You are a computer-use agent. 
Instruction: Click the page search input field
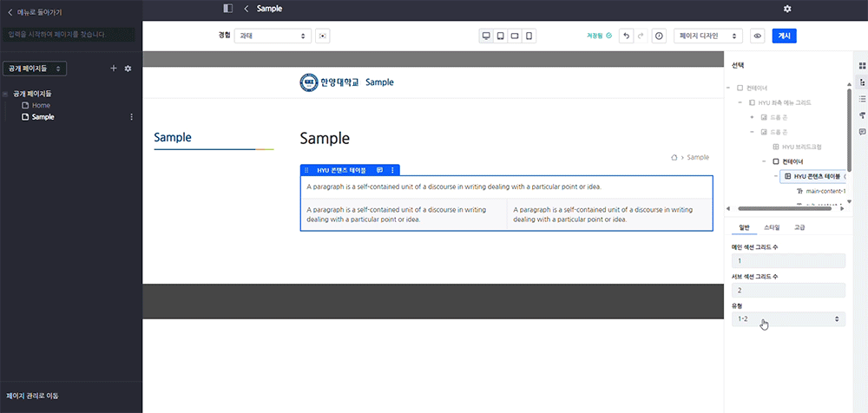pos(68,35)
